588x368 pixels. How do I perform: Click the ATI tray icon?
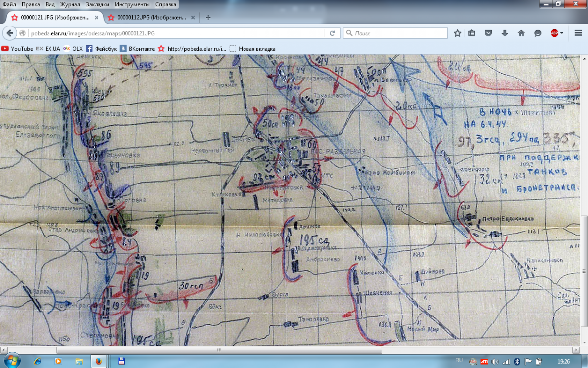click(484, 361)
